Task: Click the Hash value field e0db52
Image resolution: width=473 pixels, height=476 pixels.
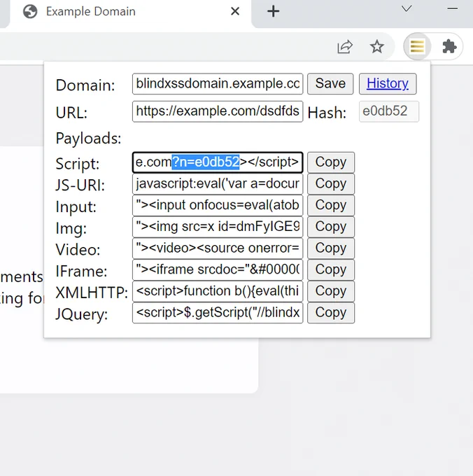Action: tap(388, 111)
